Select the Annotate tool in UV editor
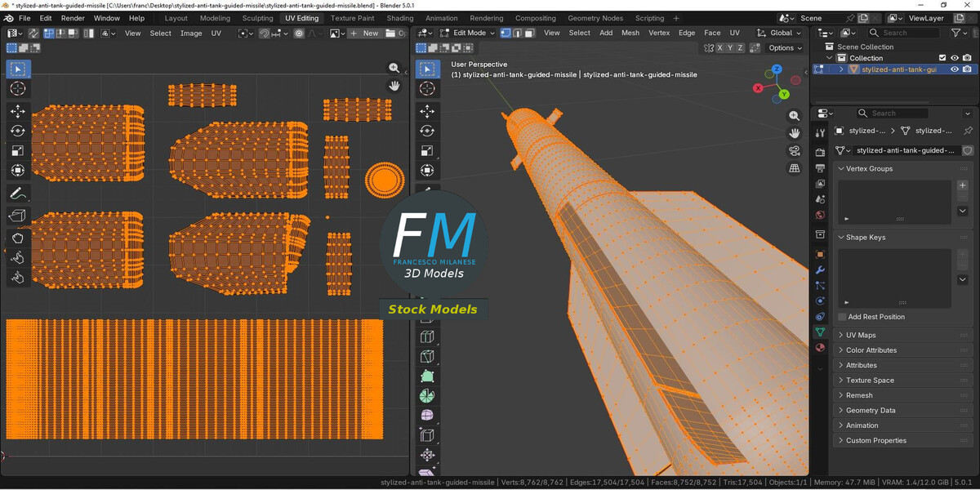980x490 pixels. click(18, 194)
